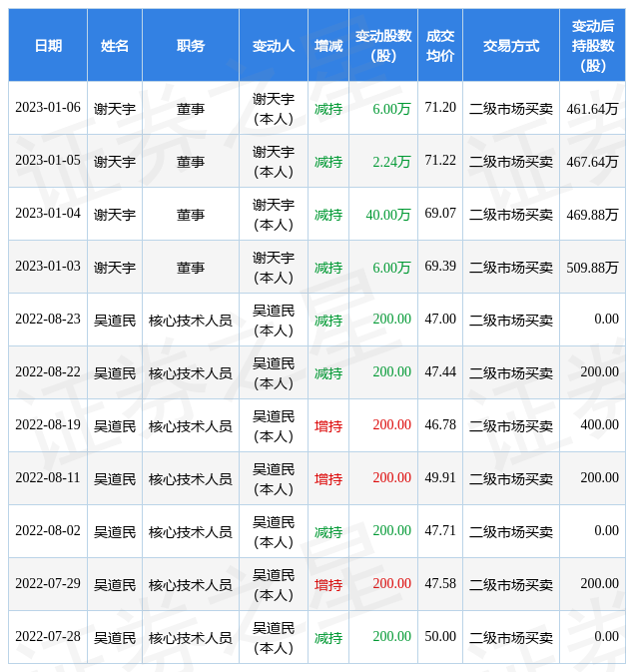Select the date 2022-08-02
This screenshot has height=672, width=626.
[x=48, y=530]
